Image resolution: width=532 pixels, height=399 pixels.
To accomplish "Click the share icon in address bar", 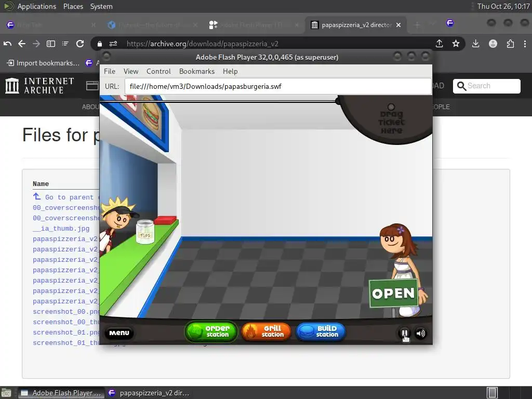I will click(x=440, y=44).
